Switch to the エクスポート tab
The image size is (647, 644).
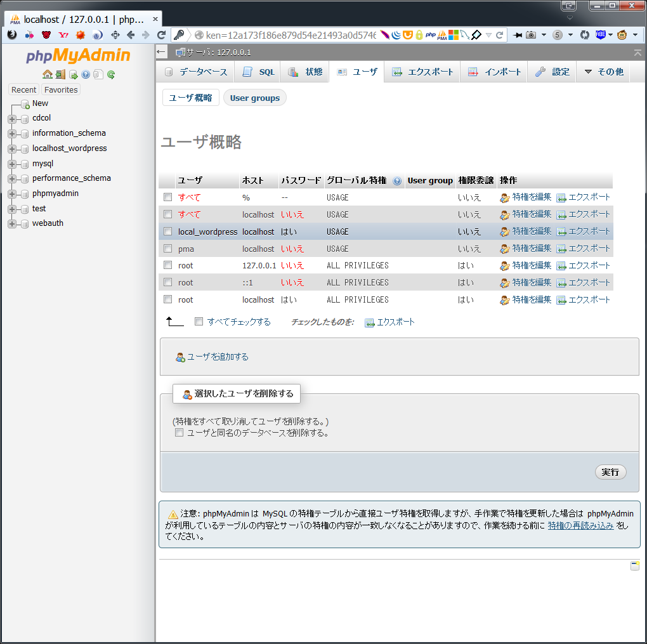pos(422,72)
